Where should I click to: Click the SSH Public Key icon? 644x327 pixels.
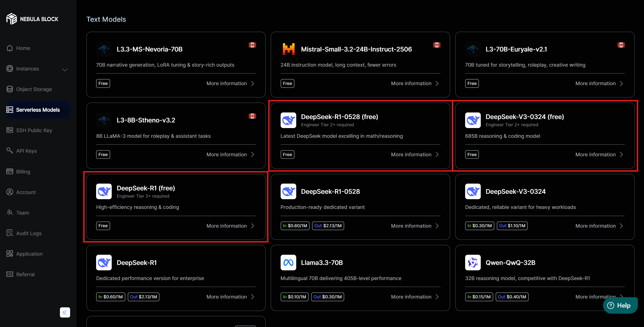[10, 130]
